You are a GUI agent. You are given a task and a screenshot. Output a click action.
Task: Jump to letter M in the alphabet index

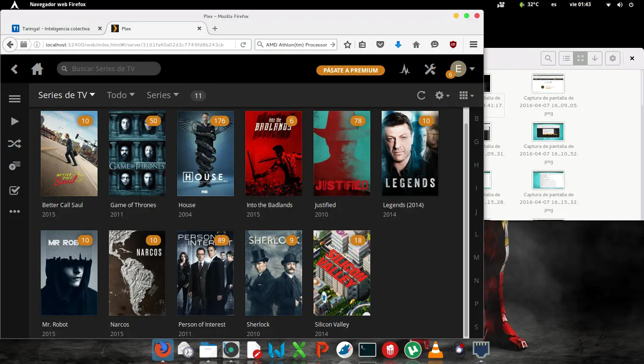[x=476, y=257]
